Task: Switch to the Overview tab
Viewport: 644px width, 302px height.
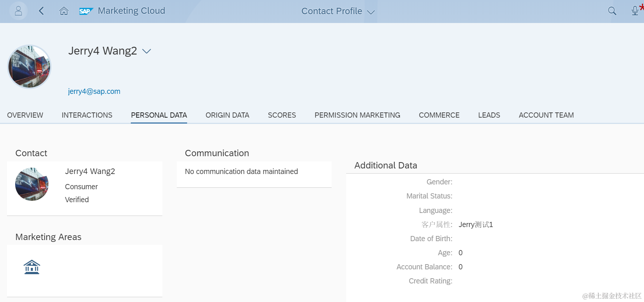Action: click(x=25, y=115)
